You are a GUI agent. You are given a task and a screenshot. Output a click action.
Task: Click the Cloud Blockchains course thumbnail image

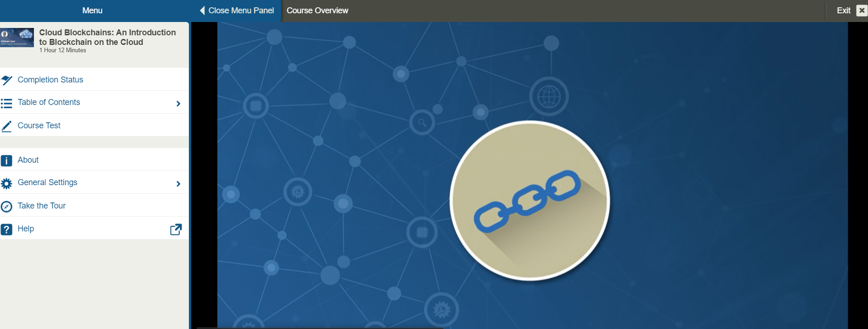[x=17, y=38]
